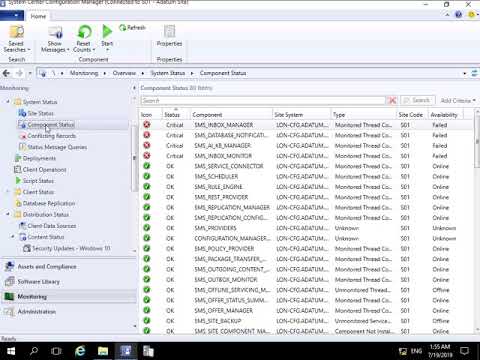Open the Properties ribbon button

point(169,36)
